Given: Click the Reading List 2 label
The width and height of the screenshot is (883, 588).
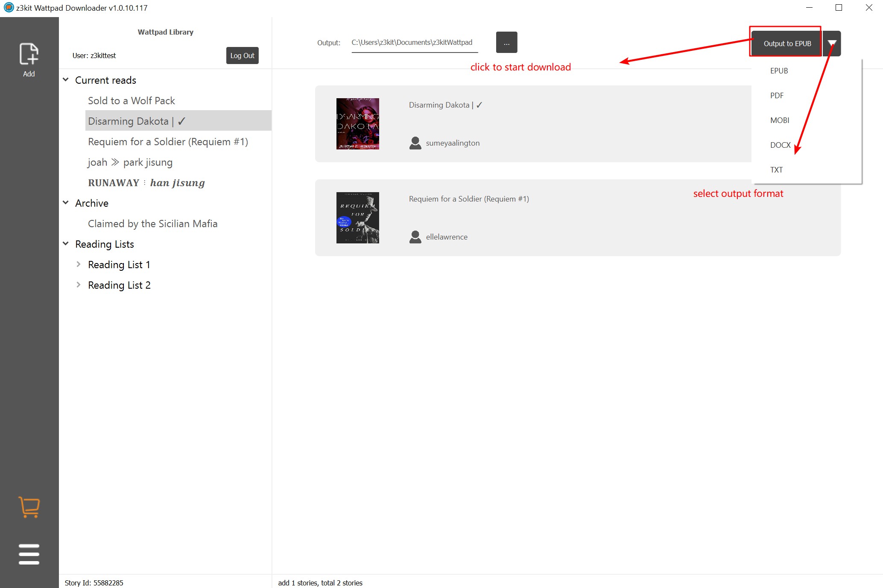Looking at the screenshot, I should pyautogui.click(x=119, y=285).
